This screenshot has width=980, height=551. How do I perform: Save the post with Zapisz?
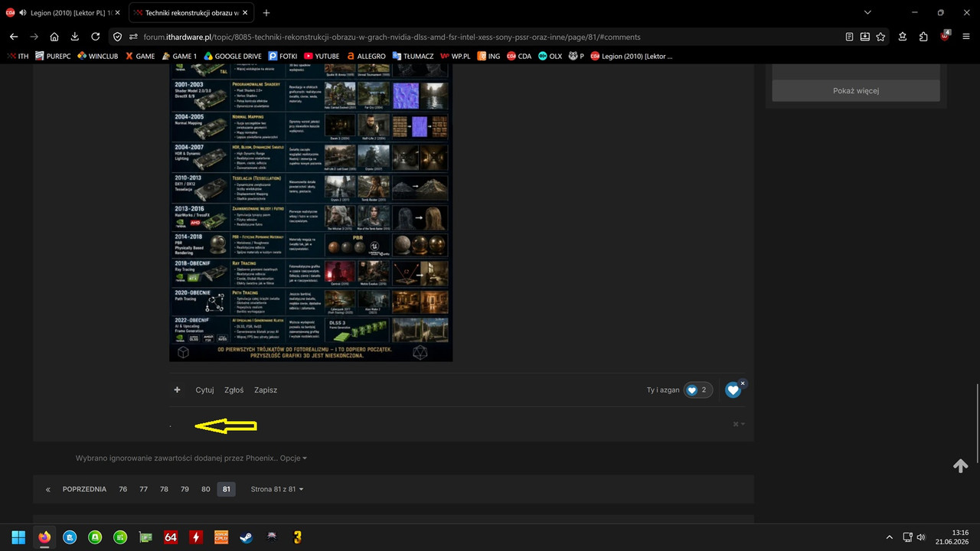tap(266, 390)
